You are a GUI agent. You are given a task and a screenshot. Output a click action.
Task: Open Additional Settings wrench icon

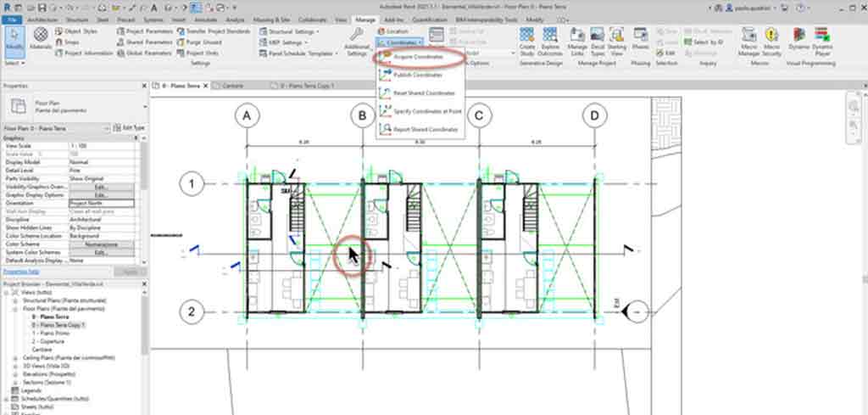tap(357, 38)
